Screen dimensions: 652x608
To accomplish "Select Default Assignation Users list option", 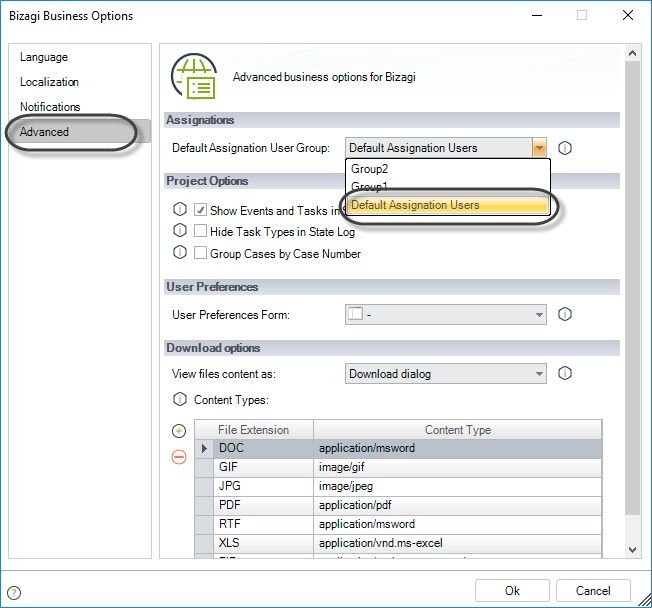I will point(448,205).
